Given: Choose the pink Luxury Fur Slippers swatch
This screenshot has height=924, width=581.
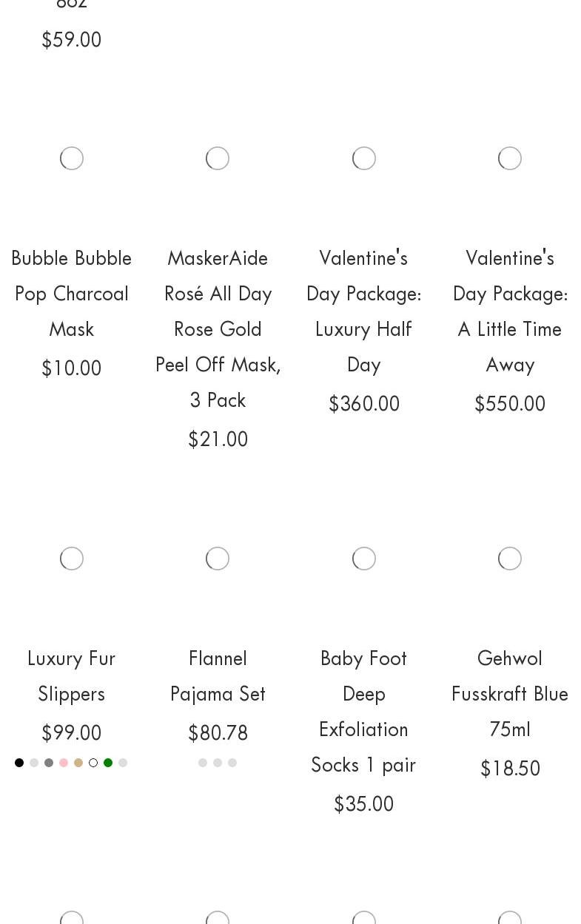Looking at the screenshot, I should [64, 763].
